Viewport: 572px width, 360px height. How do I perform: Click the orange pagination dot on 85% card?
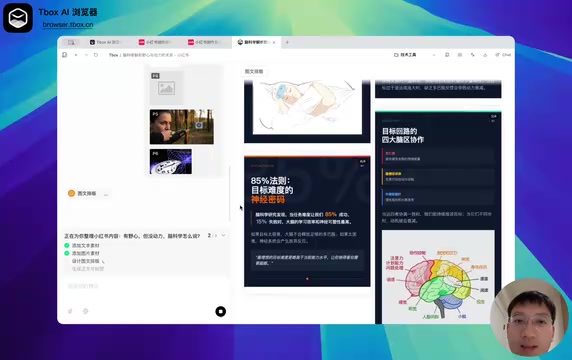tap(307, 279)
